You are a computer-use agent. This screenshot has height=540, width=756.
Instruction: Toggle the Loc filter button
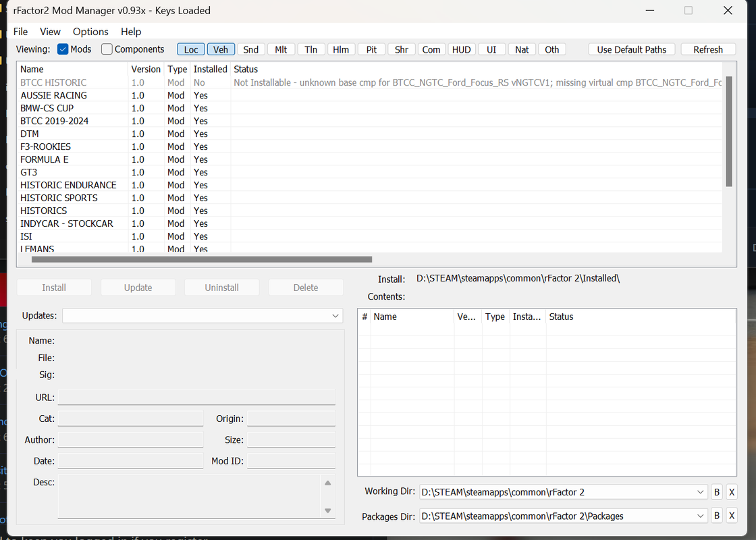click(x=191, y=50)
